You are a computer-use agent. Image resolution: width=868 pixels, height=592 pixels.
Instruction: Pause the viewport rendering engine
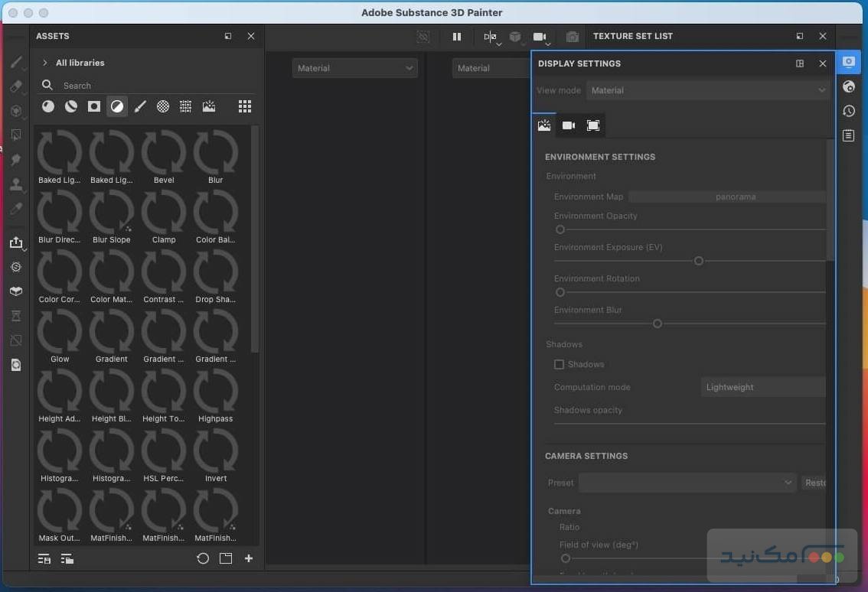point(457,36)
